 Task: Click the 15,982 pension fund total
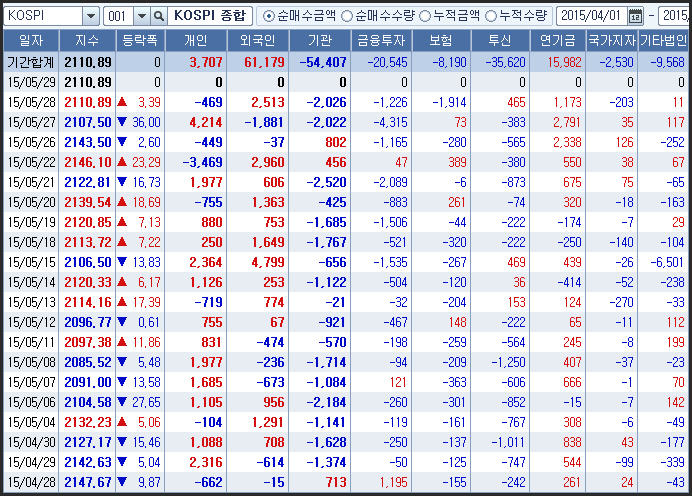564,62
